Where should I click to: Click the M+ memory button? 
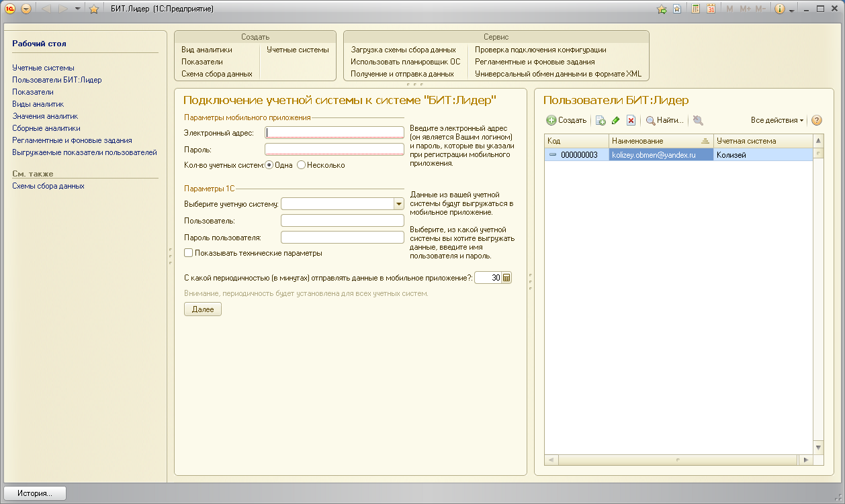tap(745, 9)
